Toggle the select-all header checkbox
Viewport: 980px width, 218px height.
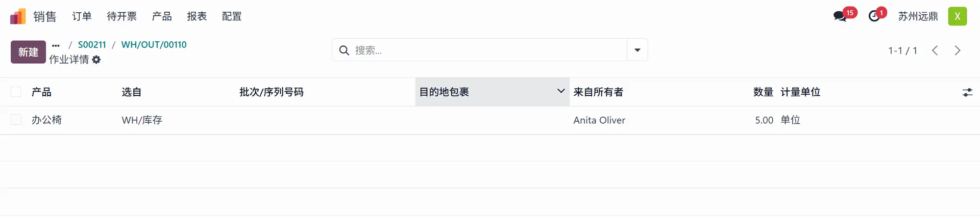point(16,92)
